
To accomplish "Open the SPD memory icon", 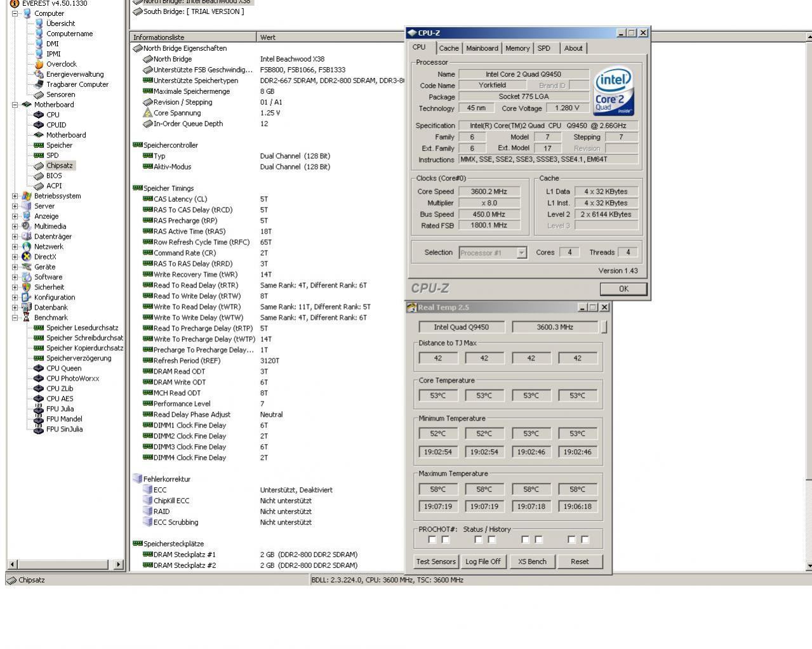I will tap(39, 155).
